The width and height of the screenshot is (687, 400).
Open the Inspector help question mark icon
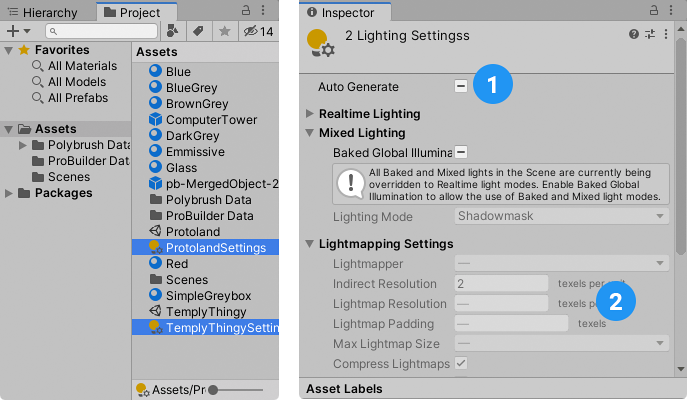[633, 33]
